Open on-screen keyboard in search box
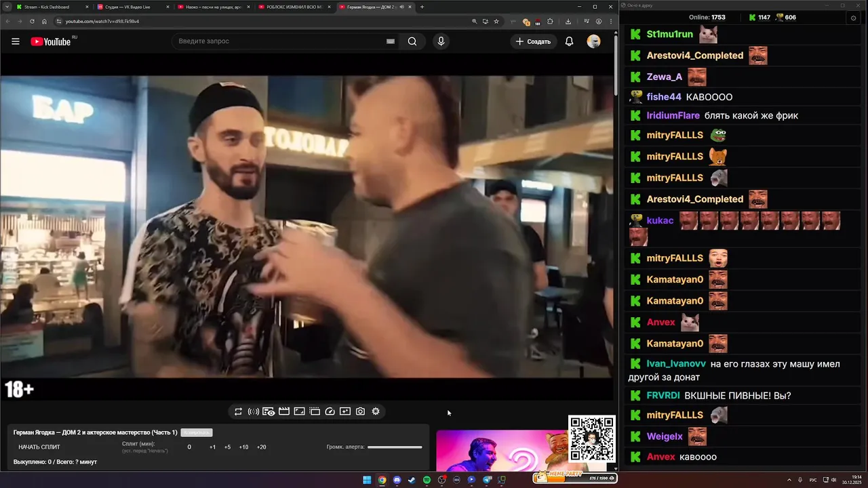 [x=391, y=41]
